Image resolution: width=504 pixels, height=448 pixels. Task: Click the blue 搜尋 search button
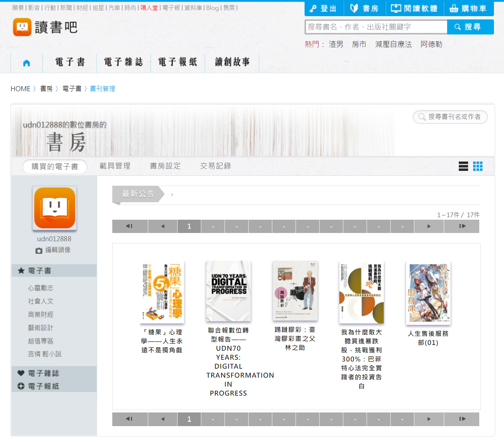click(470, 27)
